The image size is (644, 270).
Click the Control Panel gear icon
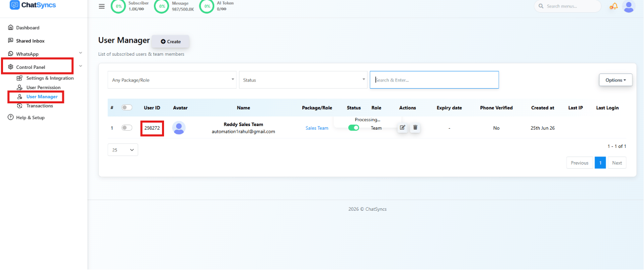pos(11,67)
